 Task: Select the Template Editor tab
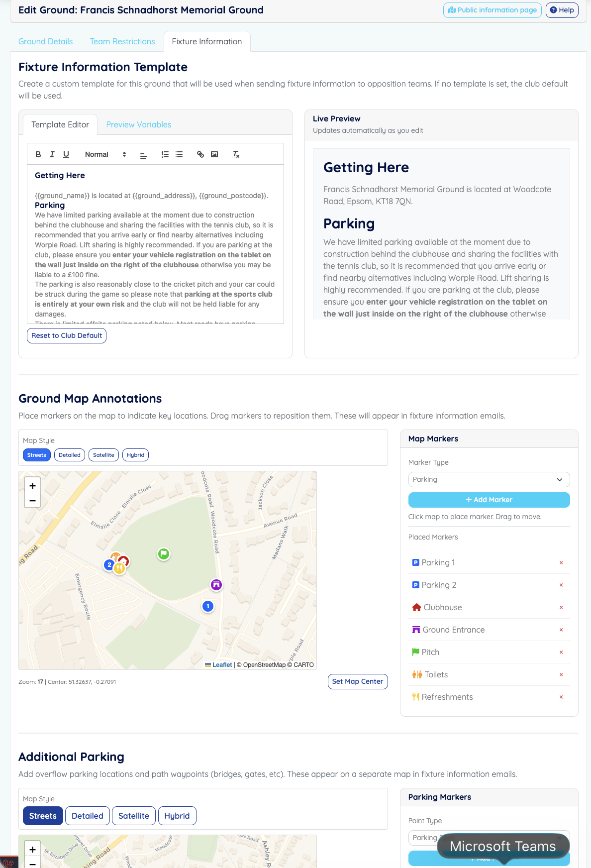[60, 124]
